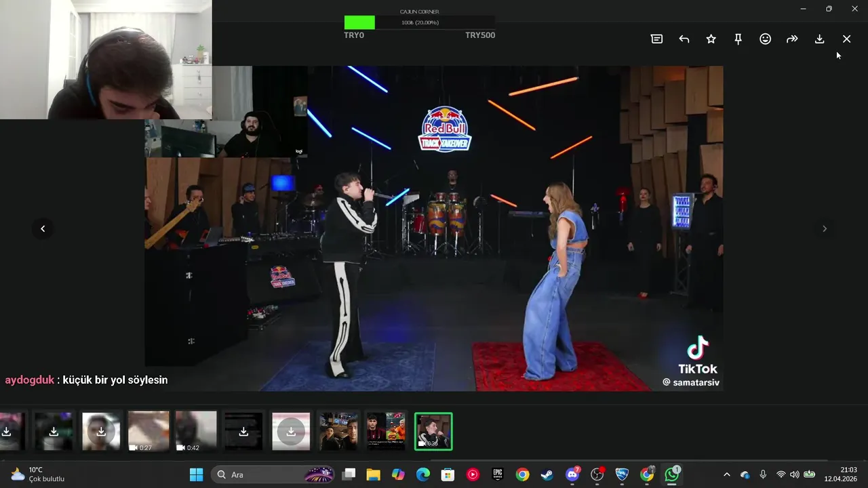Go to the previous media with left arrow
Screen dimensions: 868x488
(43, 228)
